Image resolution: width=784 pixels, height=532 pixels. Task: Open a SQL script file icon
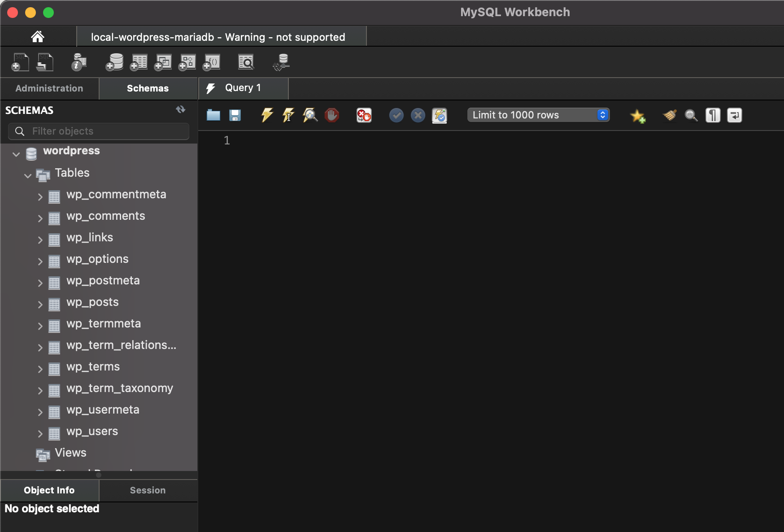[x=213, y=115]
